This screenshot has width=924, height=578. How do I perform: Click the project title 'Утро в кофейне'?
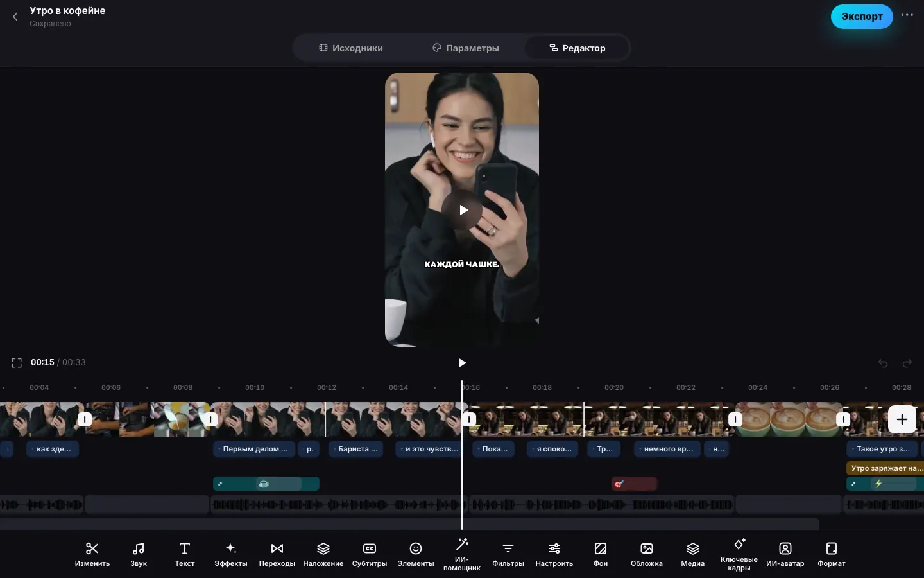67,11
